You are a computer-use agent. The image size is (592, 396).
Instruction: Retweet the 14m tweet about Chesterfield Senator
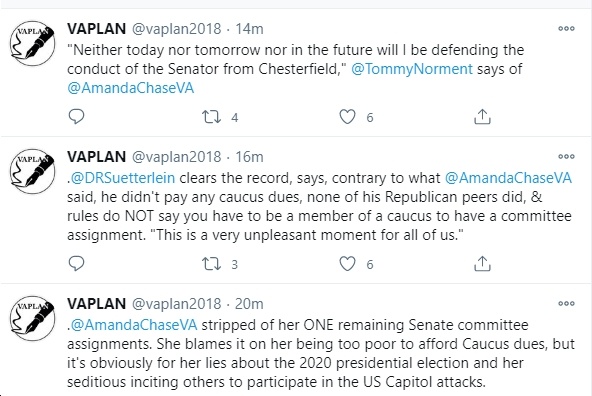(211, 117)
